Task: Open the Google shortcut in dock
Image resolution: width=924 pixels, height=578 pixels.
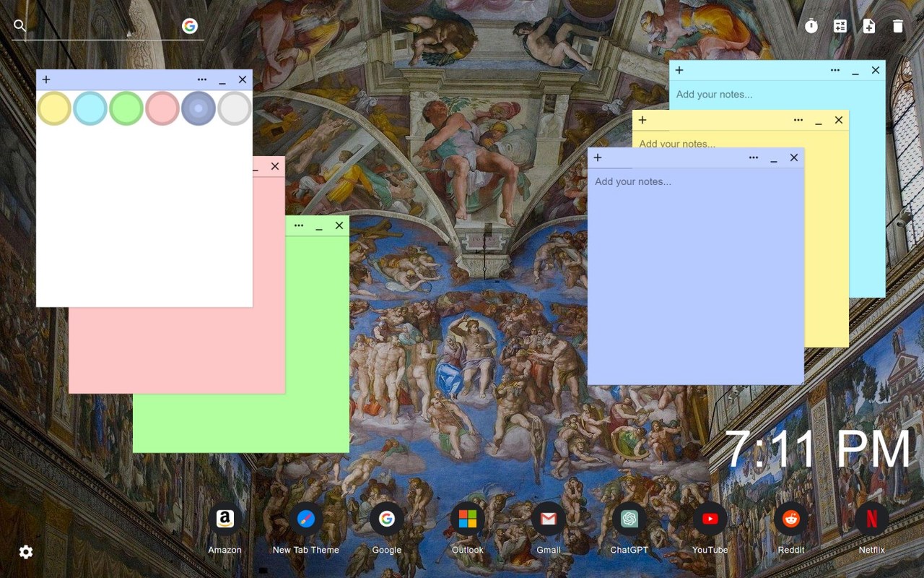Action: click(387, 519)
